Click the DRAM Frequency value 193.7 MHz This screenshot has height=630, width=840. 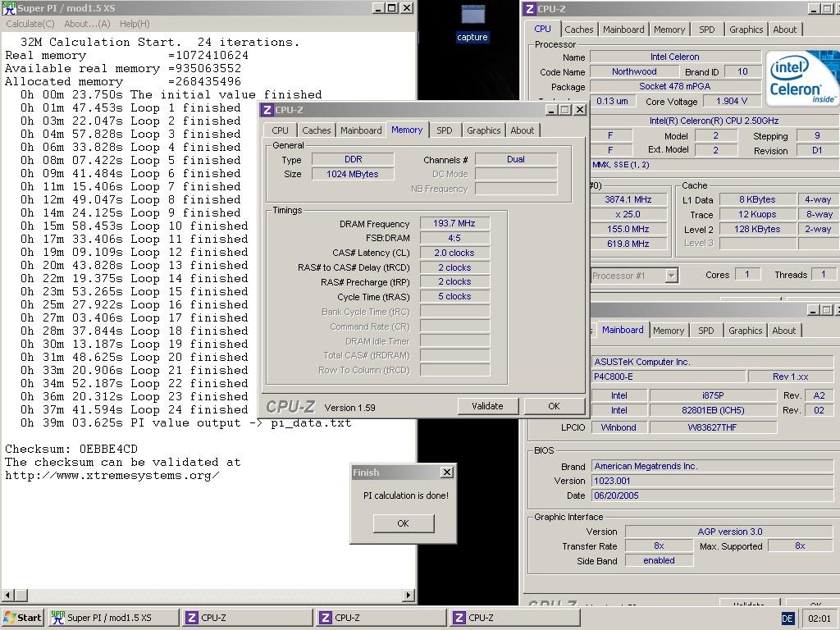[454, 223]
